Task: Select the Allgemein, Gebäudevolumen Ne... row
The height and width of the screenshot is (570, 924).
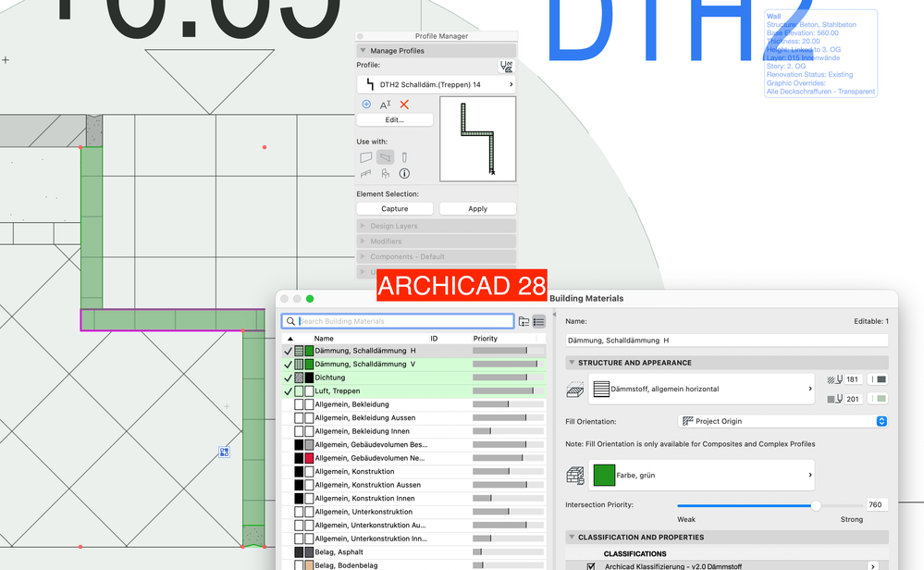Action: (x=413, y=458)
